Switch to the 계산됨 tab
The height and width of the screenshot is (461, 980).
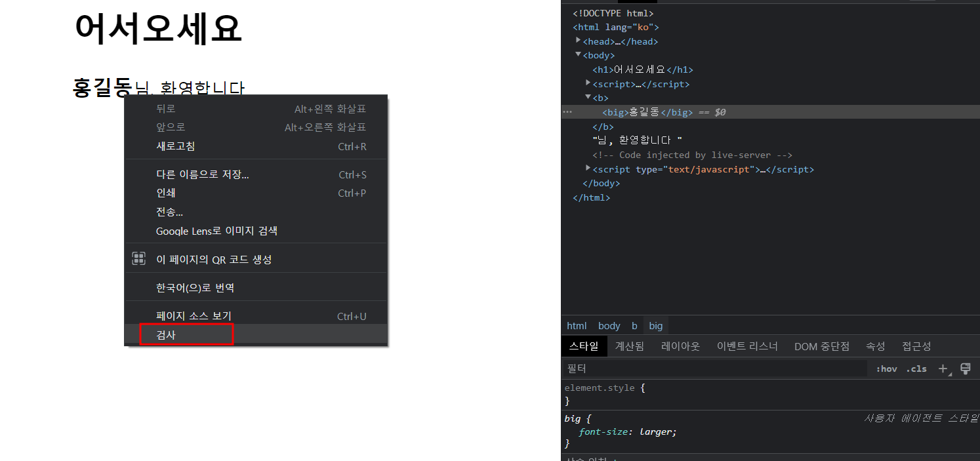[x=629, y=346]
